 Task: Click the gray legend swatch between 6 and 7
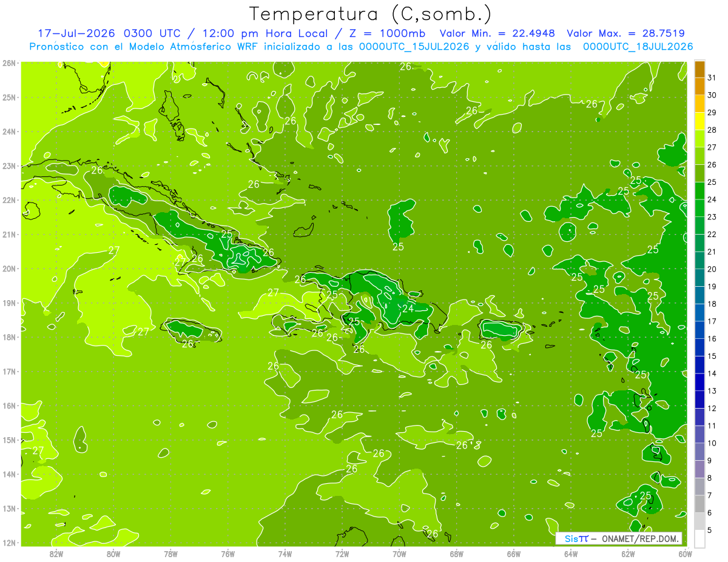point(699,504)
